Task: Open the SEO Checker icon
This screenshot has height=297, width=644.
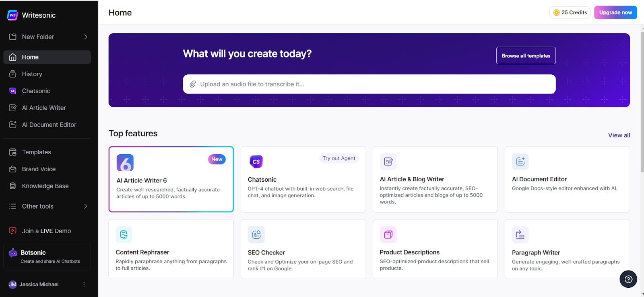Action: (x=256, y=235)
